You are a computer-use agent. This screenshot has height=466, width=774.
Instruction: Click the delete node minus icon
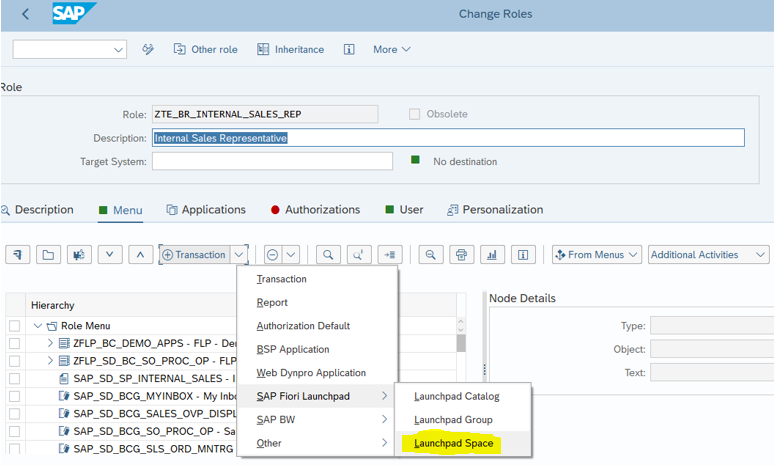tap(272, 255)
